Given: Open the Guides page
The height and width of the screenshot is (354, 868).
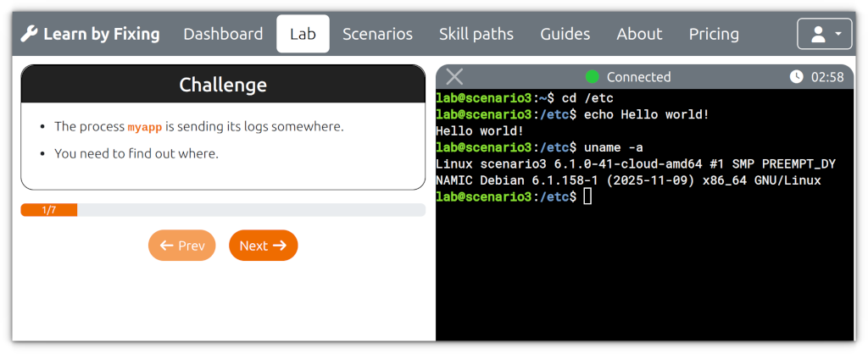Looking at the screenshot, I should (x=565, y=34).
